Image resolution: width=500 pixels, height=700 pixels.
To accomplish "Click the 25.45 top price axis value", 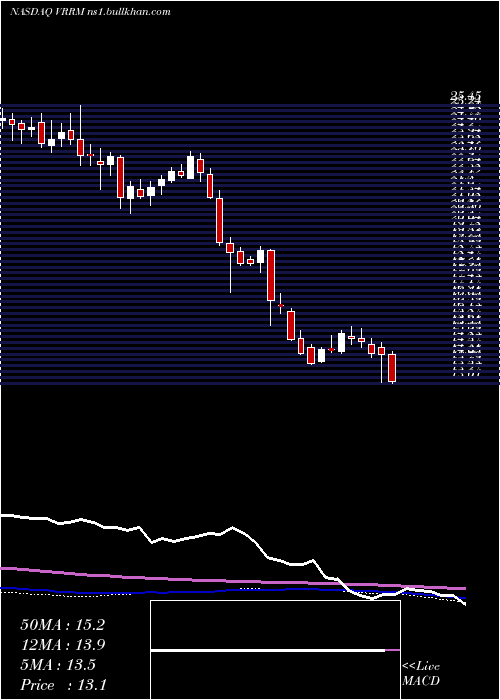I will tap(465, 95).
